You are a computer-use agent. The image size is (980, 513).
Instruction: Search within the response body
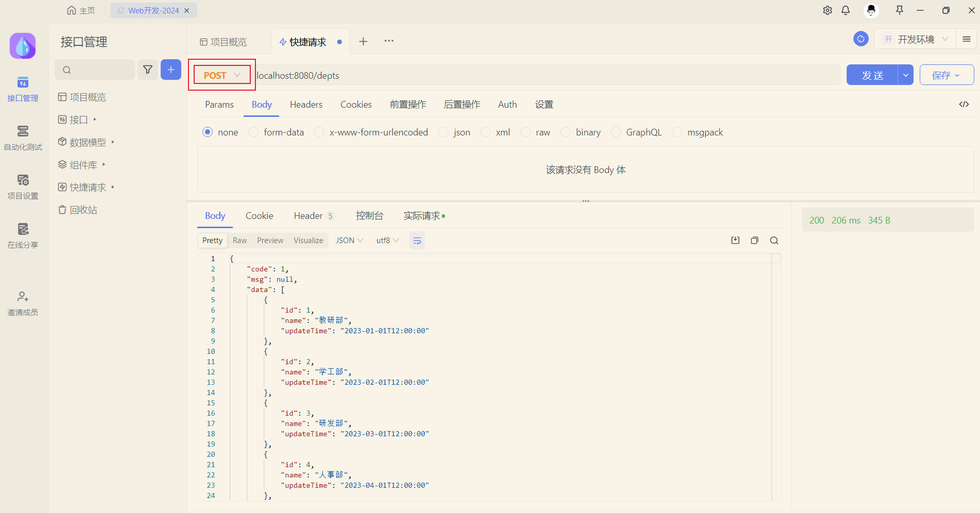tap(774, 240)
